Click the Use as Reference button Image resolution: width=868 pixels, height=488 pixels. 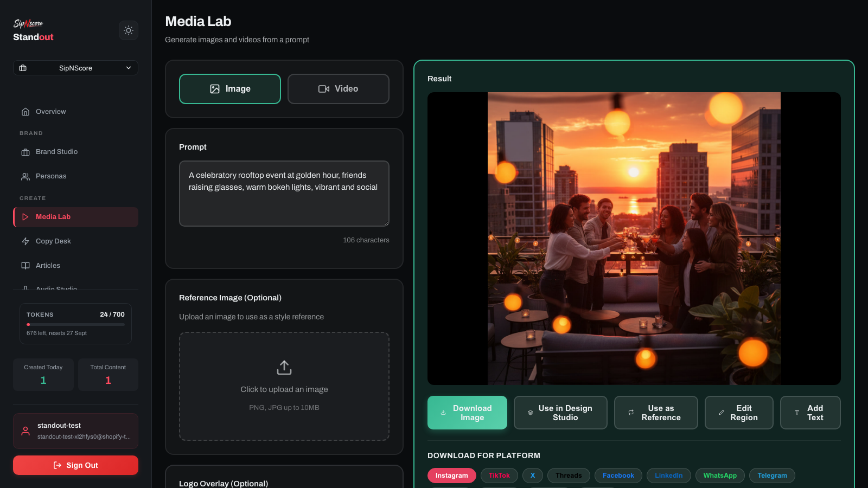(x=656, y=413)
